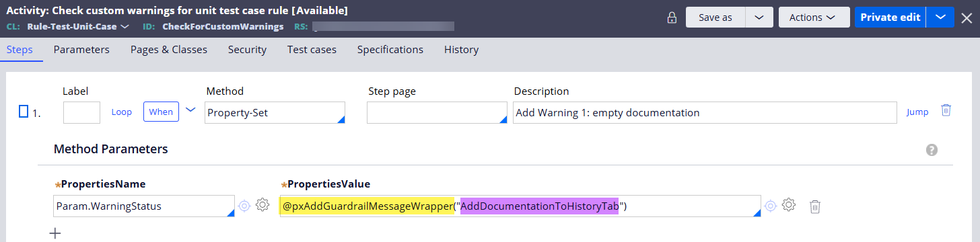Open gear icon beside PropertiesValue field
This screenshot has width=980, height=242.
790,205
